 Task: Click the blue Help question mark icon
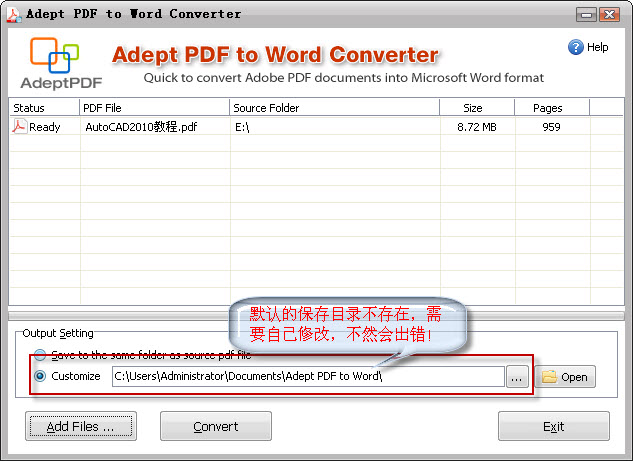point(575,47)
